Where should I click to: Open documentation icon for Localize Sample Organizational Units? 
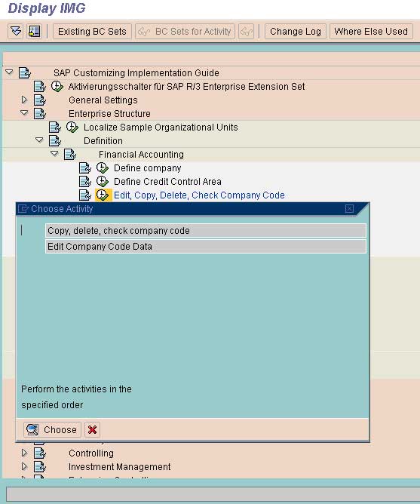pyautogui.click(x=55, y=127)
